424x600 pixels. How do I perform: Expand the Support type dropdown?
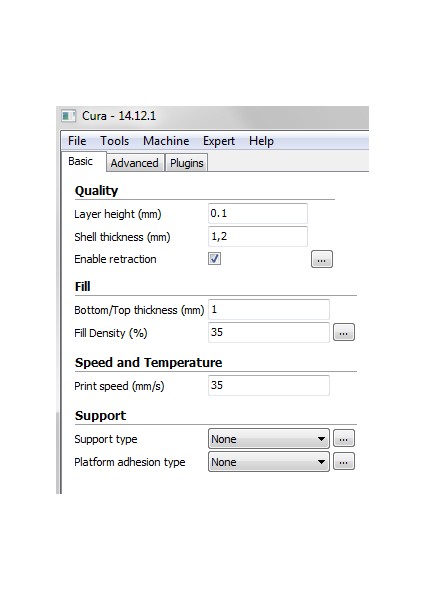click(269, 439)
